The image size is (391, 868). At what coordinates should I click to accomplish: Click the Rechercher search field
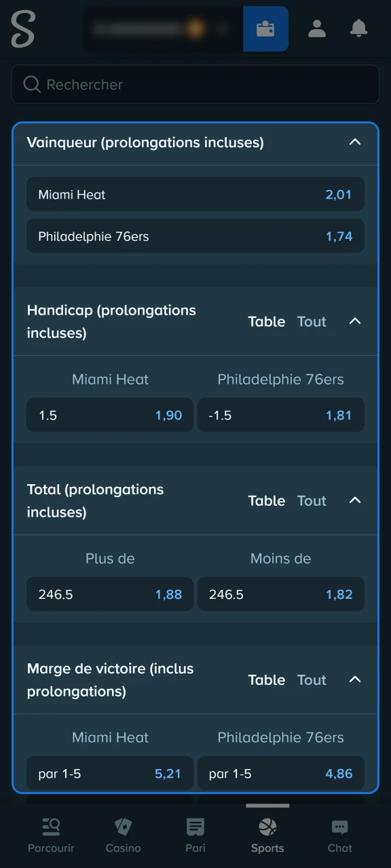pyautogui.click(x=195, y=84)
